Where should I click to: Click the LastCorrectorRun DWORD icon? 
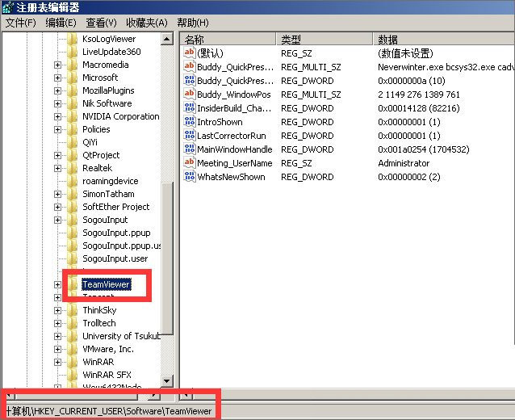(x=190, y=136)
